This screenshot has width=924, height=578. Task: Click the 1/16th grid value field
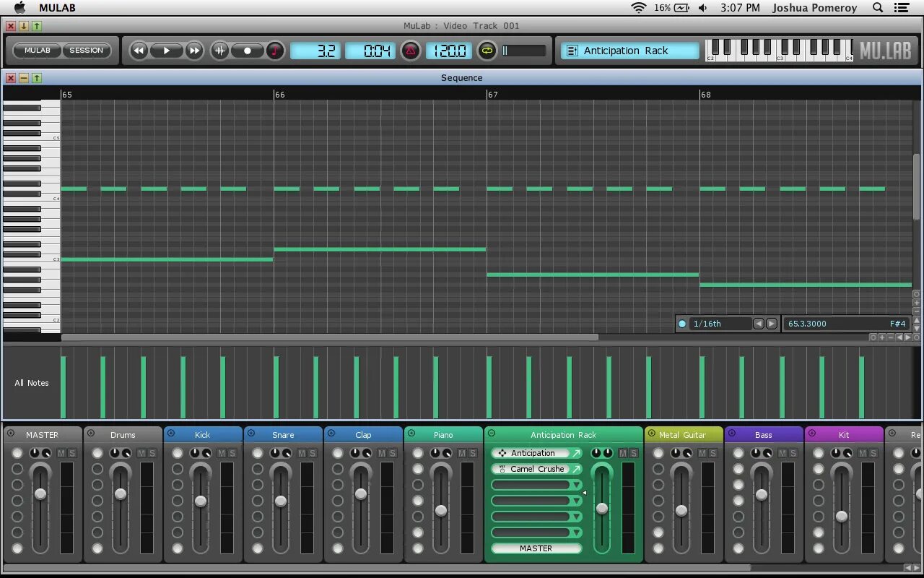(720, 324)
